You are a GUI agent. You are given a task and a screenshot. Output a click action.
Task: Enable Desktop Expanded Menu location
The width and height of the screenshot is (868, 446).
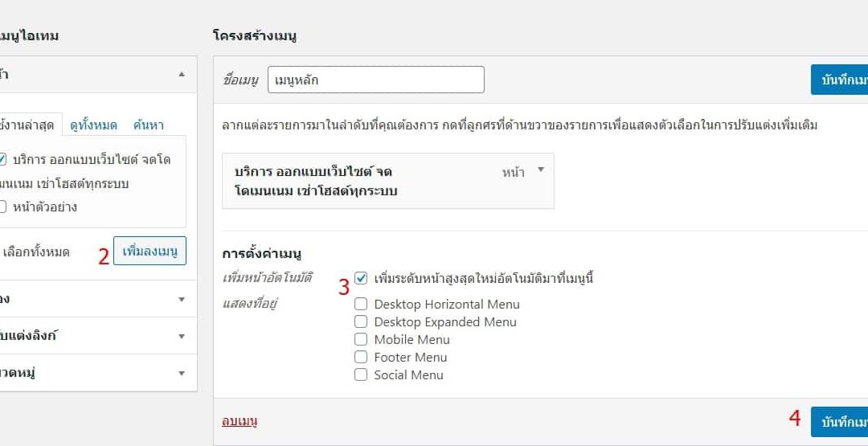click(x=361, y=321)
